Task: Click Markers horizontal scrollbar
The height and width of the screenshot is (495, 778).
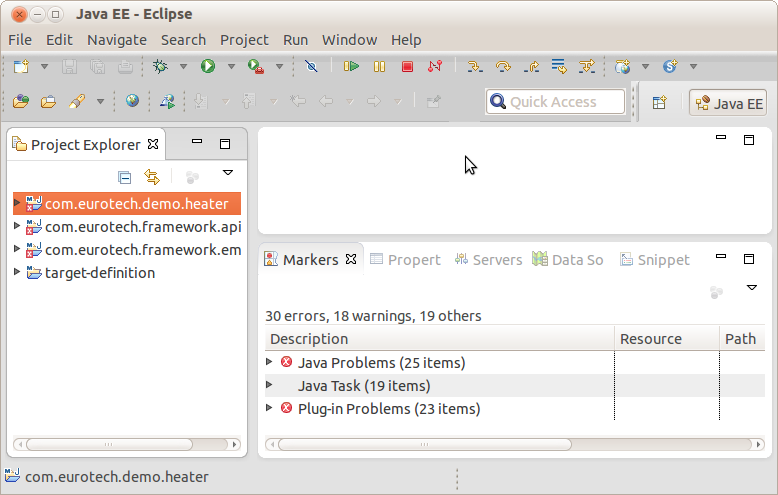Action: point(515,444)
